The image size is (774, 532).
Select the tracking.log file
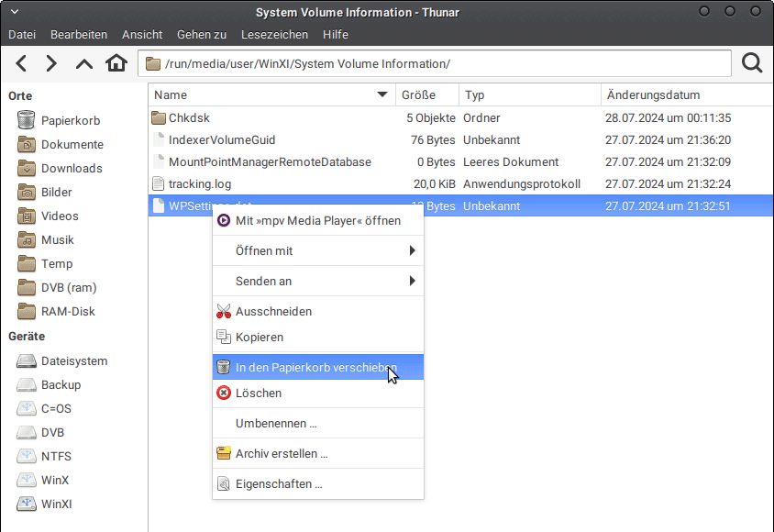[192, 184]
